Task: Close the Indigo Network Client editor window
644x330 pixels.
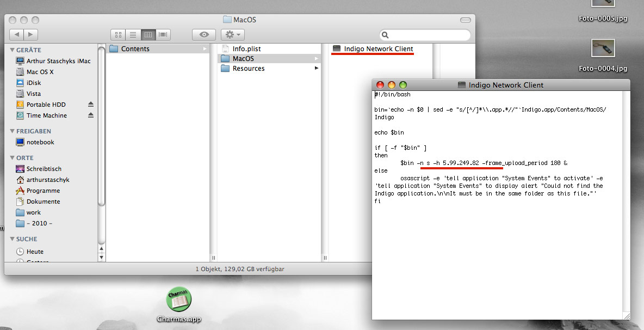Action: (380, 85)
